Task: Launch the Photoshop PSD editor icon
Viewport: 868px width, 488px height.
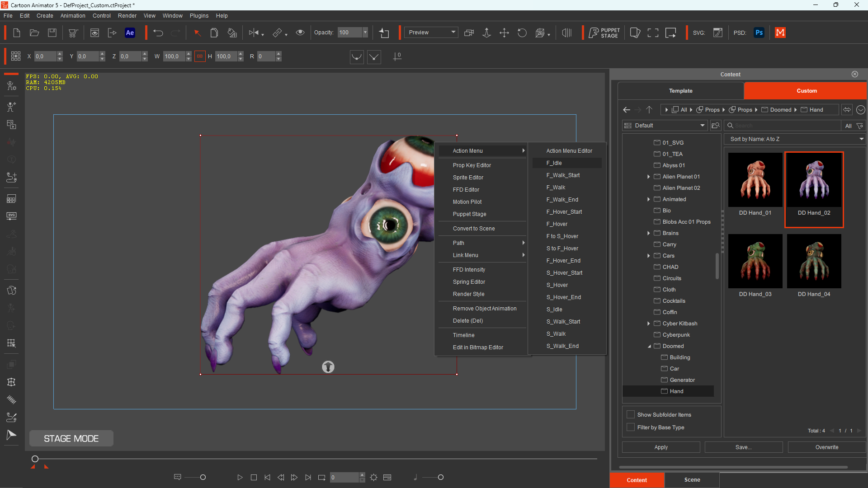Action: pyautogui.click(x=759, y=33)
